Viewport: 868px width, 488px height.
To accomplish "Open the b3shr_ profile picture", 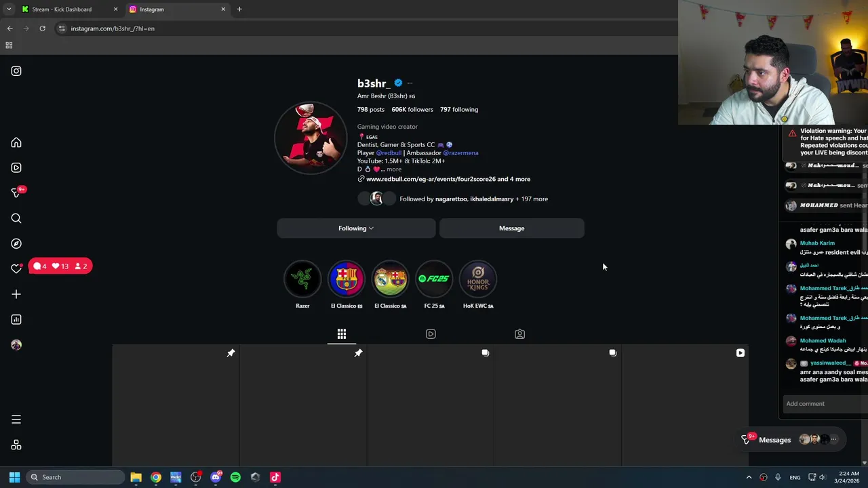I will point(311,138).
